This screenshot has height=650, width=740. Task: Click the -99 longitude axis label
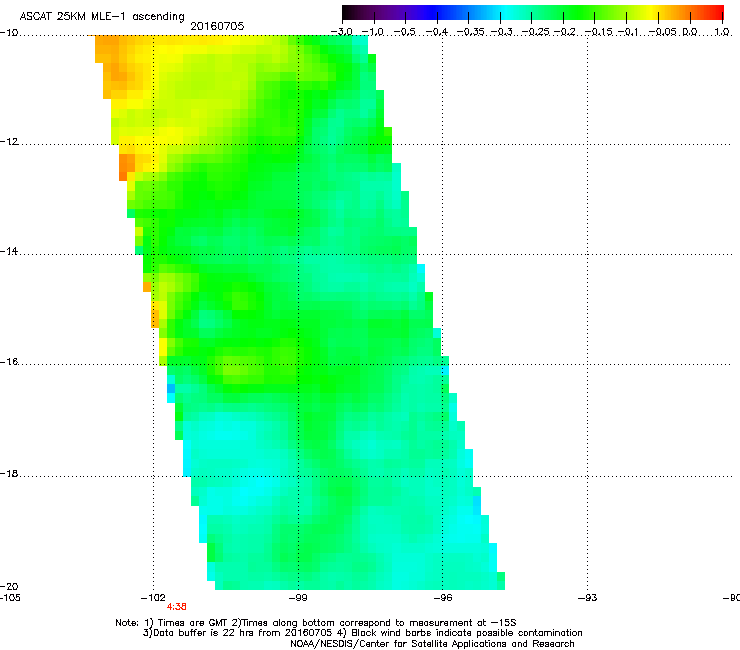(x=298, y=598)
